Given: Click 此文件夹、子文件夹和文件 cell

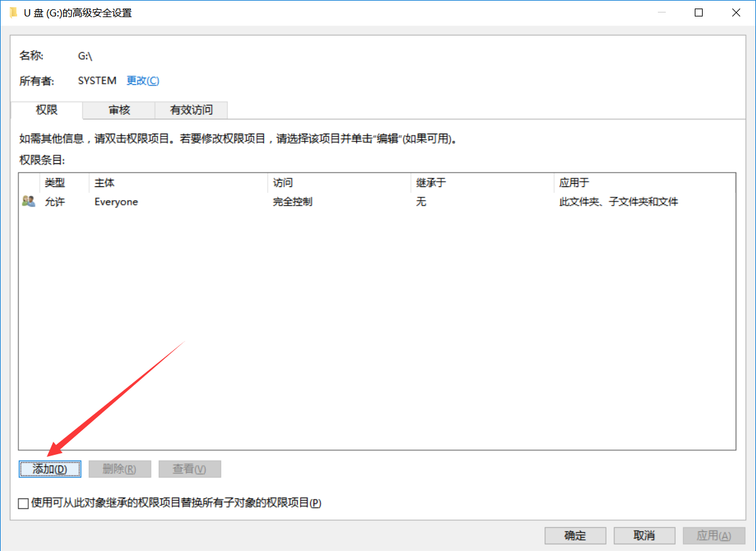Looking at the screenshot, I should tap(618, 201).
